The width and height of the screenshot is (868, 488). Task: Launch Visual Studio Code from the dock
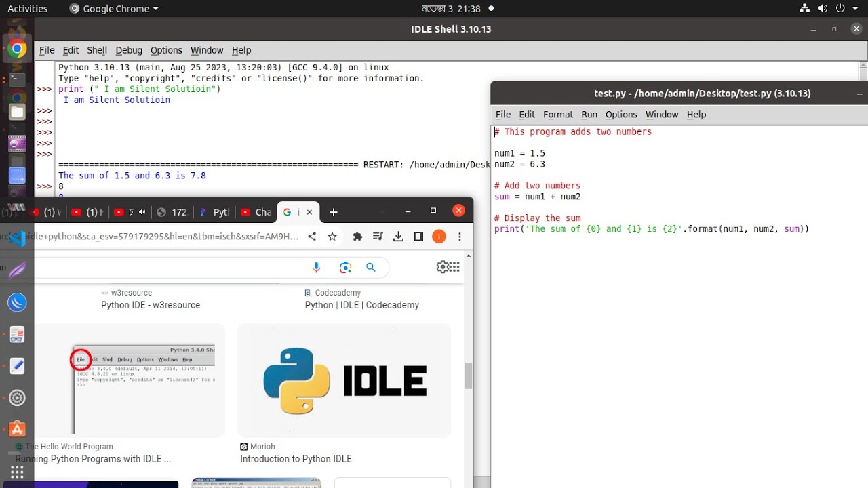coord(18,238)
